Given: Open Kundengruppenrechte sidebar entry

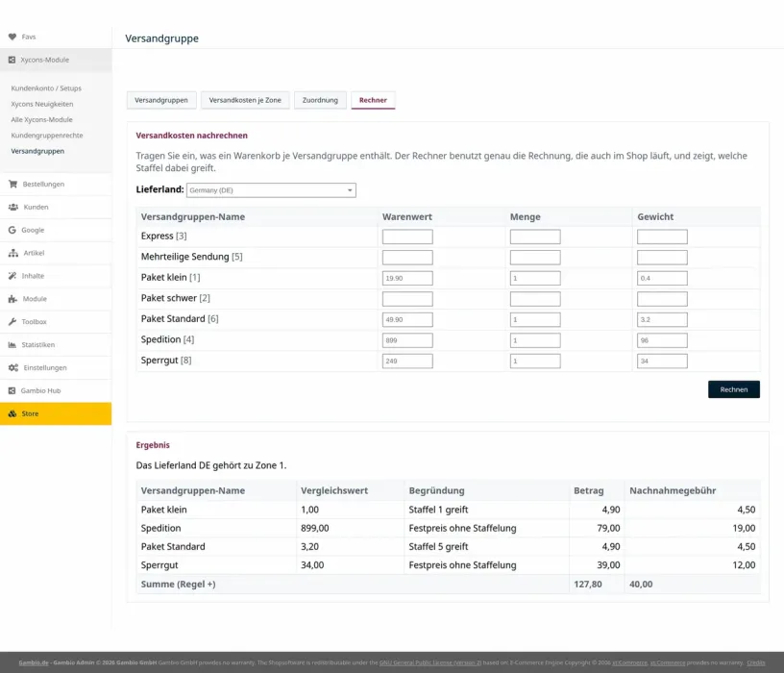Looking at the screenshot, I should (47, 136).
